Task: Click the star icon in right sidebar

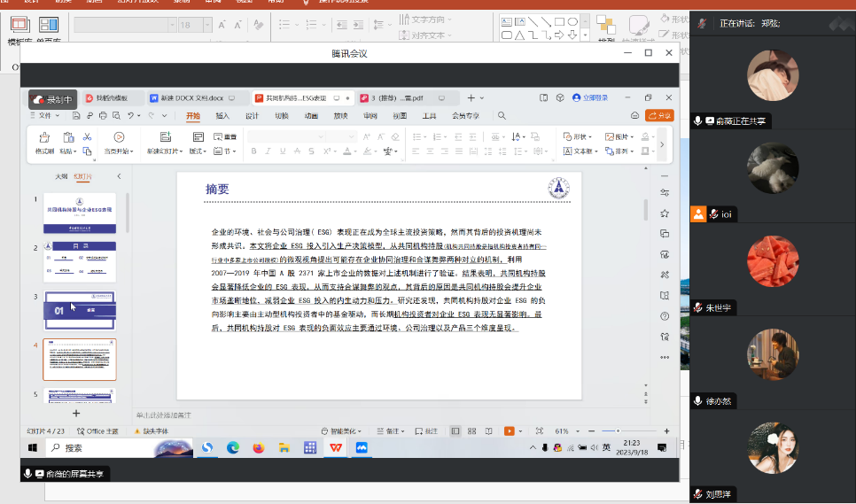Action: pos(665,213)
